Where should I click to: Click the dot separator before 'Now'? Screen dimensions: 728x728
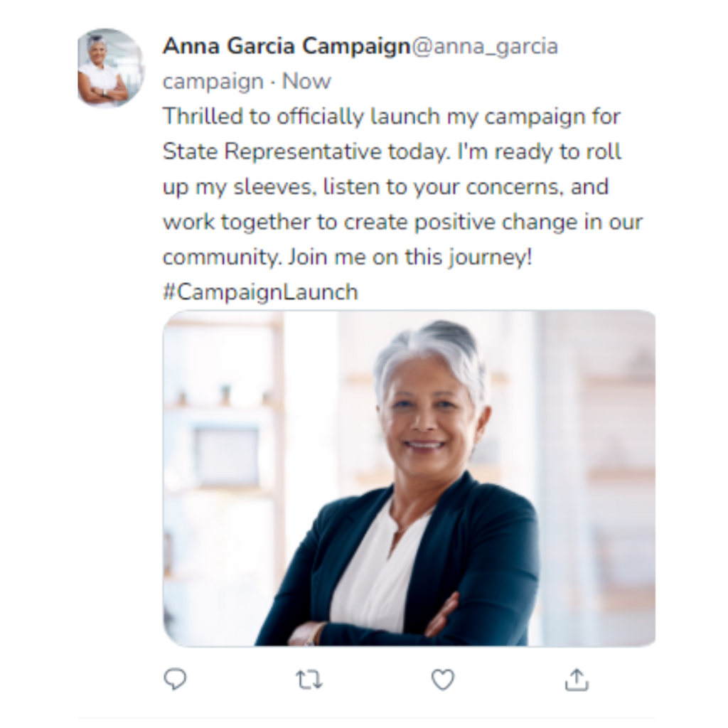click(272, 82)
